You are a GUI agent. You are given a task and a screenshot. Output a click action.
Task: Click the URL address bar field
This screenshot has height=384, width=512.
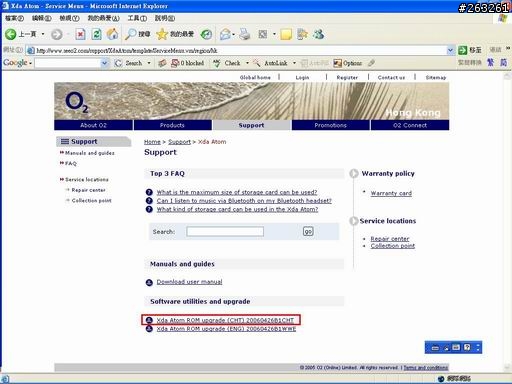tap(236, 50)
